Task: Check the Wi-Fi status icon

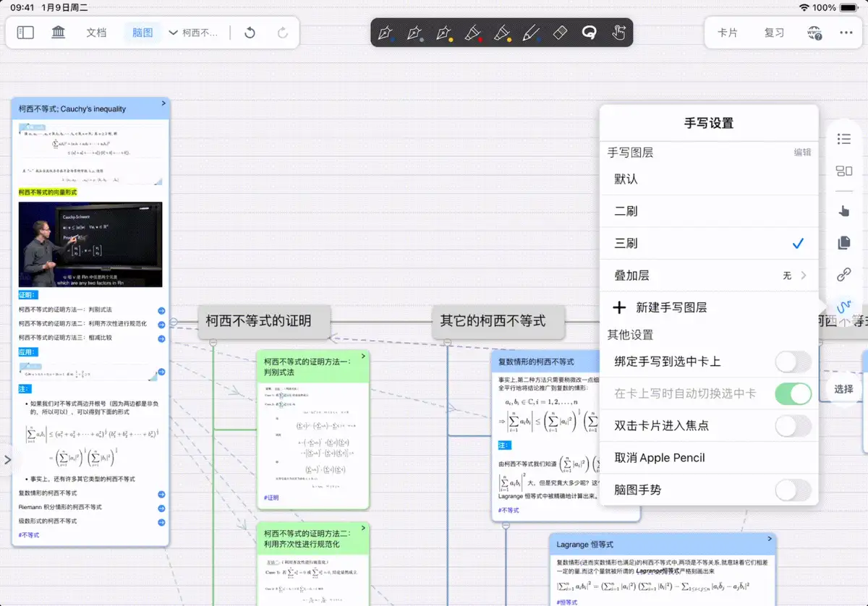Action: (x=803, y=7)
